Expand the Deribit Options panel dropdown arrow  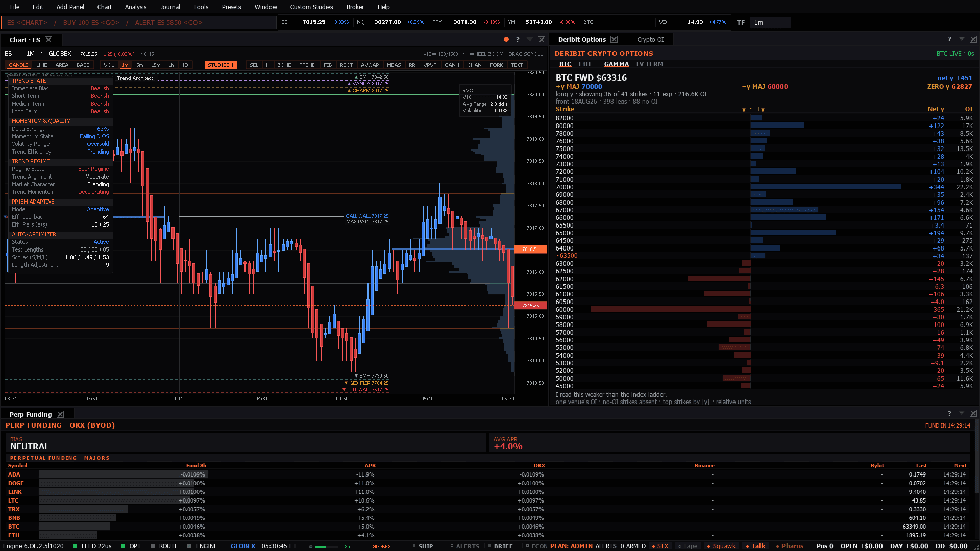click(x=961, y=39)
